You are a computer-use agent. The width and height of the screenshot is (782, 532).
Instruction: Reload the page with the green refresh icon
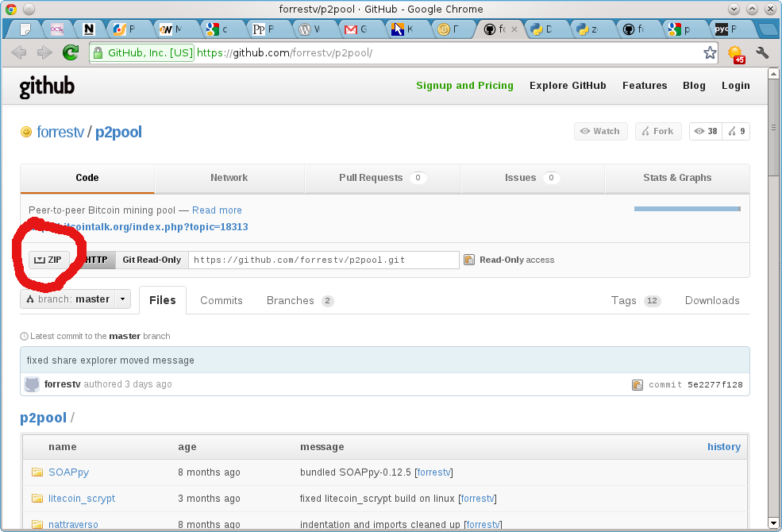(71, 52)
